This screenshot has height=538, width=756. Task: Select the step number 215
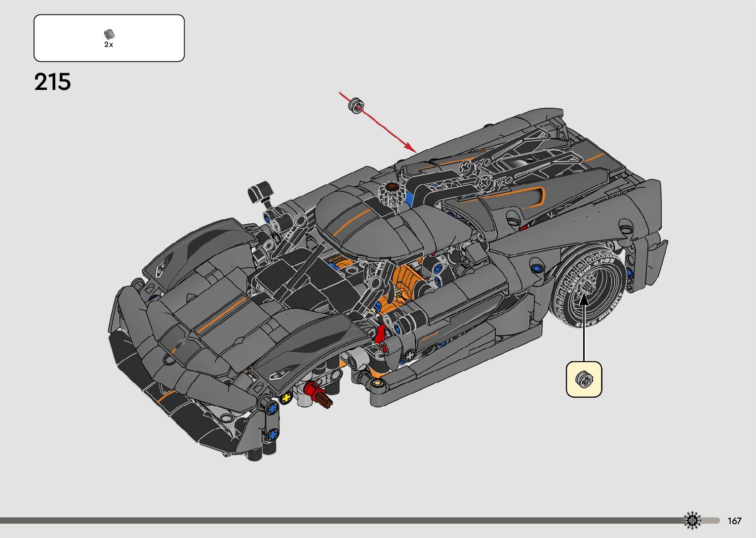(x=52, y=82)
